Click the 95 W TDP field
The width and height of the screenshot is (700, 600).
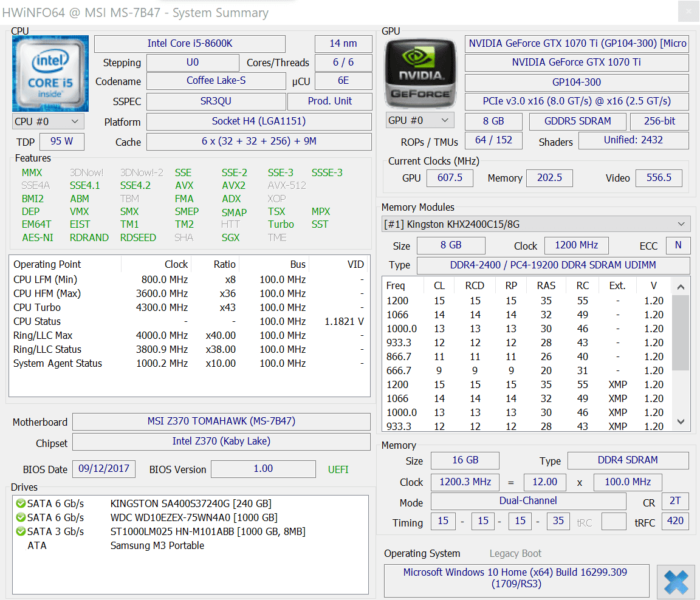[x=61, y=141]
